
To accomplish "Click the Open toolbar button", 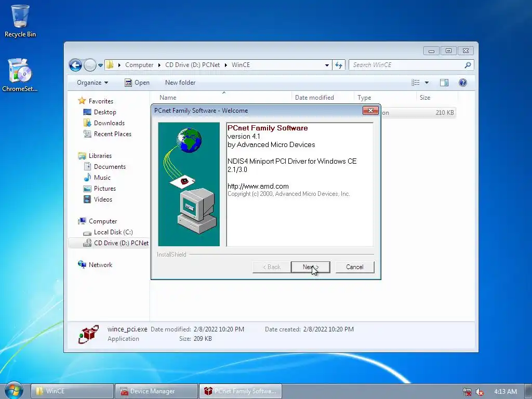I will coord(137,83).
